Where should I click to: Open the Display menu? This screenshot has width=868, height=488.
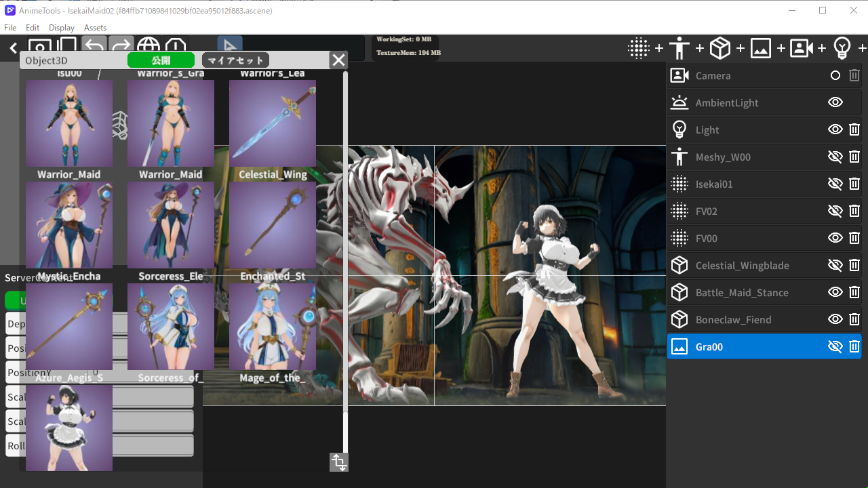tap(62, 28)
